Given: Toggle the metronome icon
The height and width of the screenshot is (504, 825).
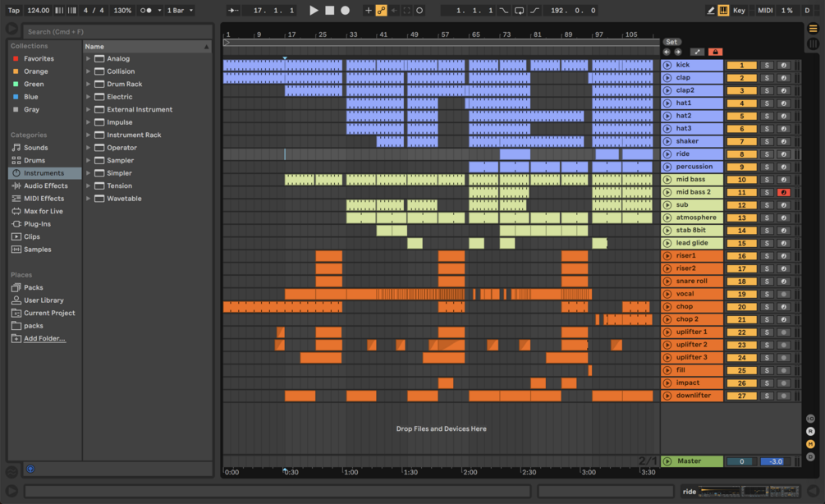Looking at the screenshot, I should tap(146, 10).
